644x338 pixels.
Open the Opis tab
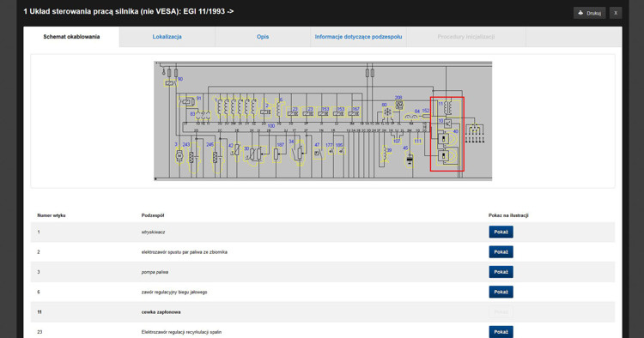263,37
